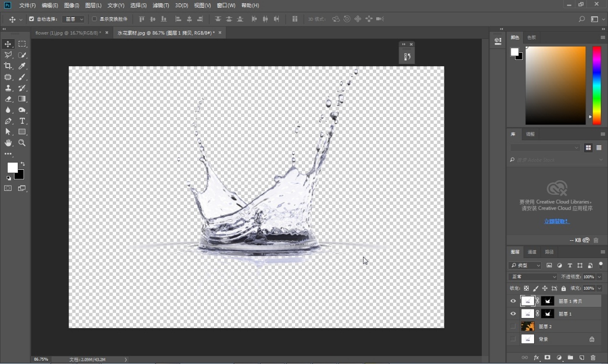Select the Crop tool
The width and height of the screenshot is (608, 364).
click(8, 66)
